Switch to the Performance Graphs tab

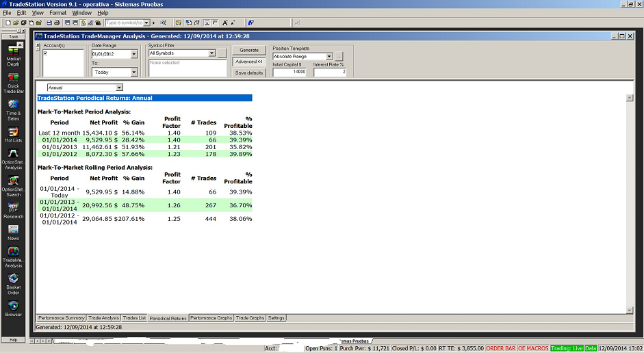(211, 317)
